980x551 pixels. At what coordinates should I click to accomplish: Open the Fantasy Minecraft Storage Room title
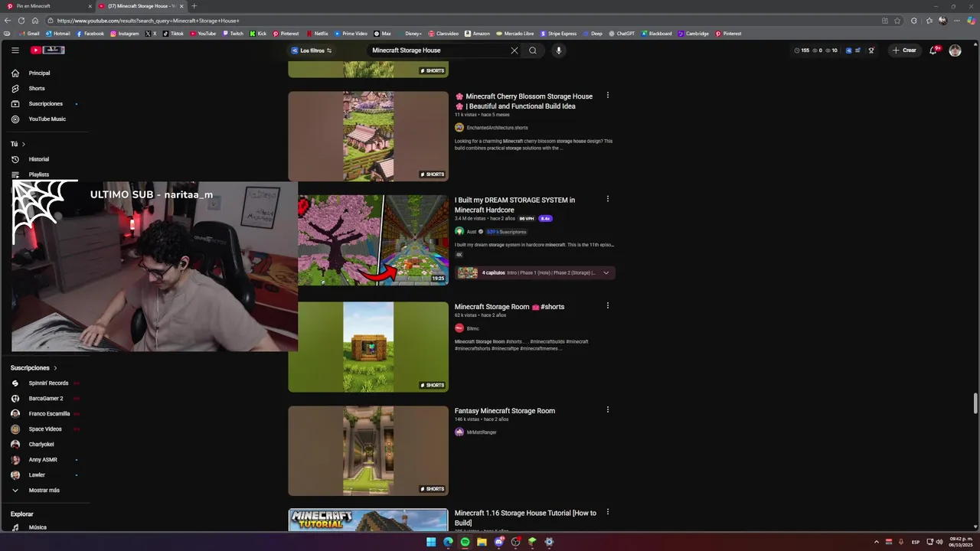click(x=505, y=411)
